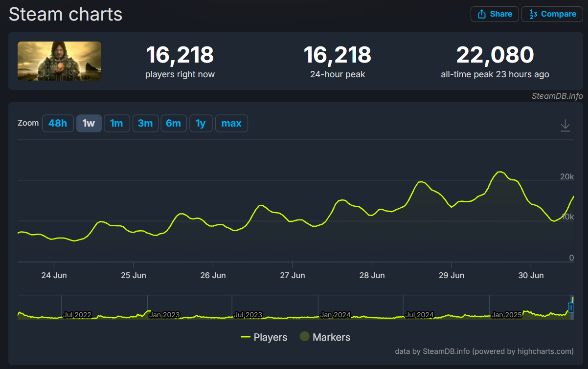Click the Jan 2023 navigator label
Image resolution: width=588 pixels, height=369 pixels.
click(164, 315)
